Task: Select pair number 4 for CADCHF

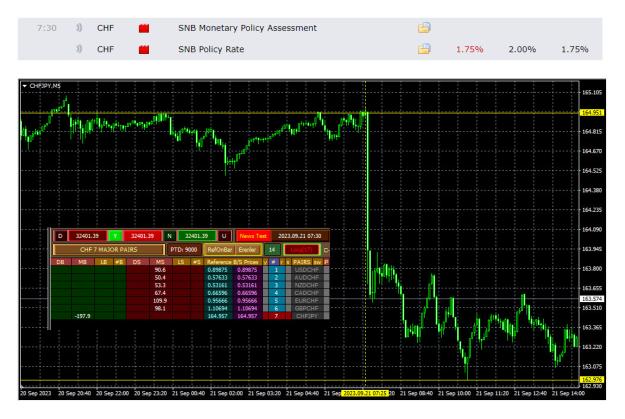Action: tap(277, 293)
